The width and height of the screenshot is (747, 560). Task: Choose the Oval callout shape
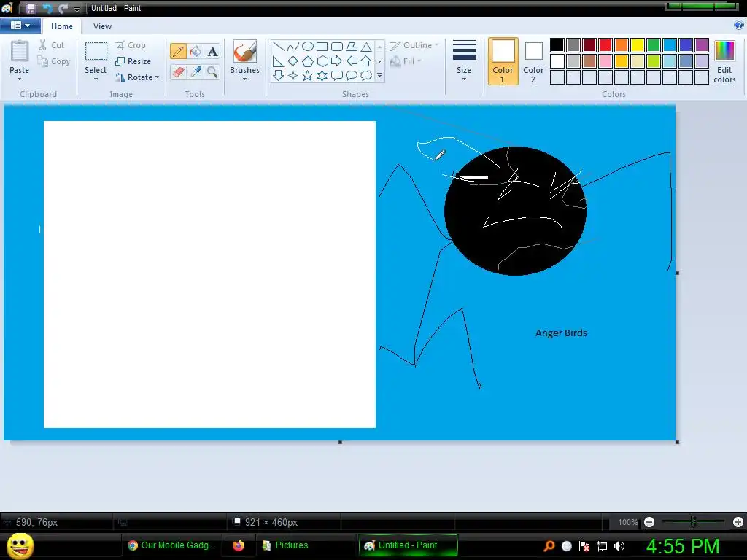(352, 75)
